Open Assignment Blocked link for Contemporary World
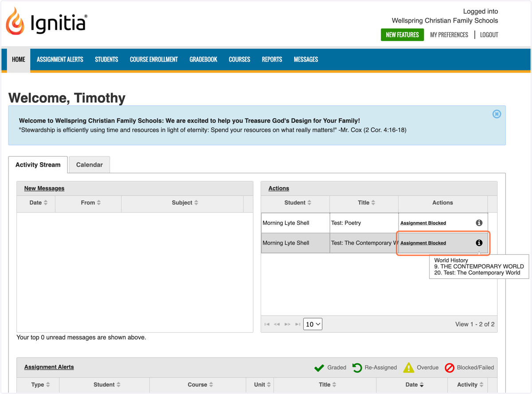 [423, 243]
